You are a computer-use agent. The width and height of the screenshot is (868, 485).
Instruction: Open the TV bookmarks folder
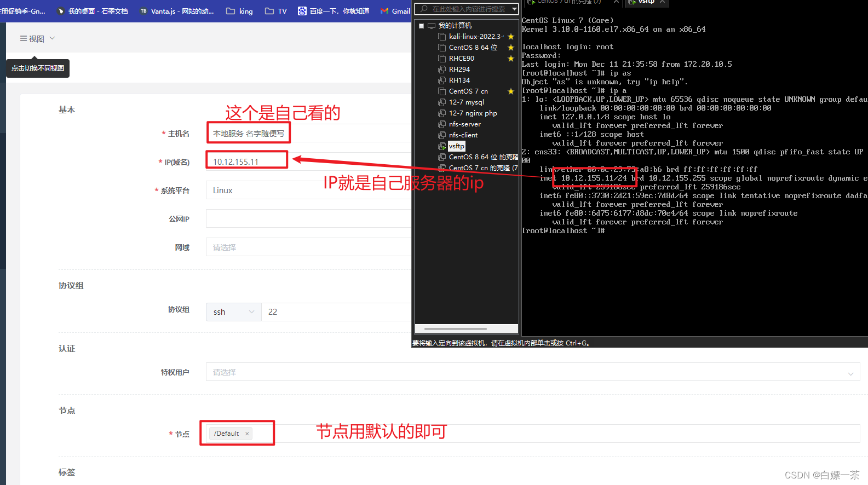(276, 11)
